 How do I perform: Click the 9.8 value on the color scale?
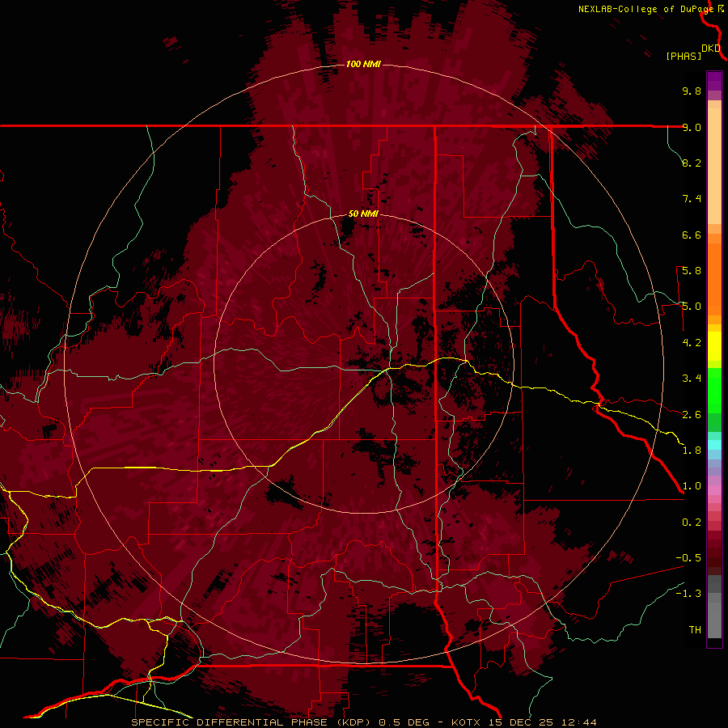pyautogui.click(x=692, y=91)
